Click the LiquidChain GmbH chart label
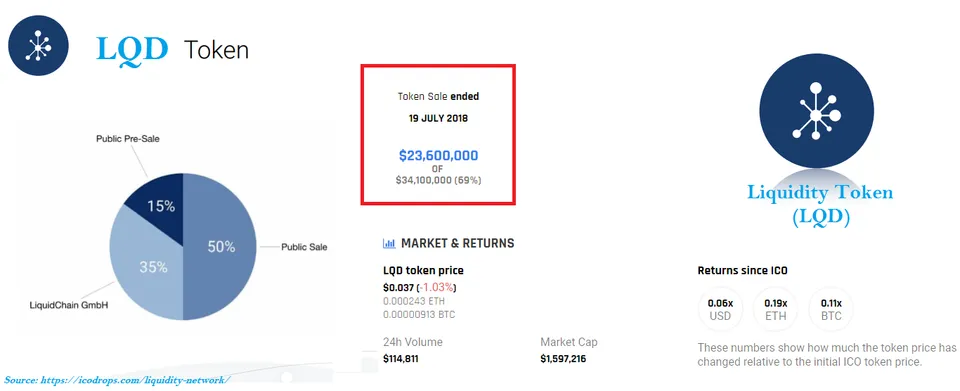960x391 pixels. 69,304
